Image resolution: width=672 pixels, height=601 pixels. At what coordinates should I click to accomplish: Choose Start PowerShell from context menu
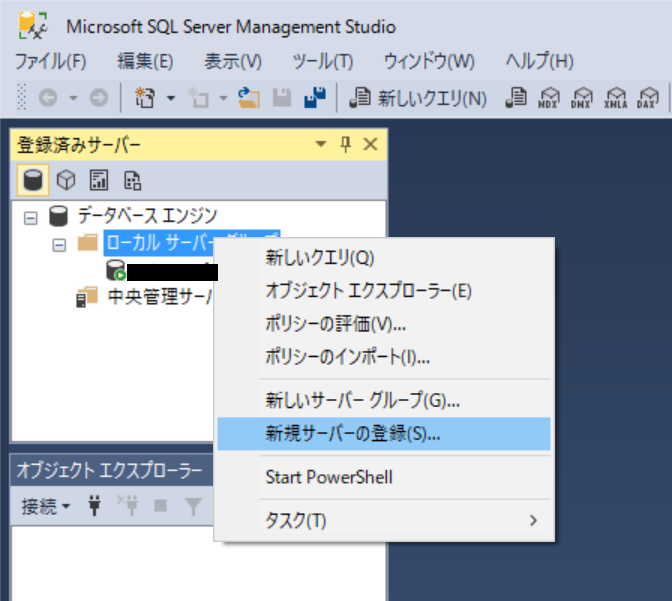(x=384, y=478)
